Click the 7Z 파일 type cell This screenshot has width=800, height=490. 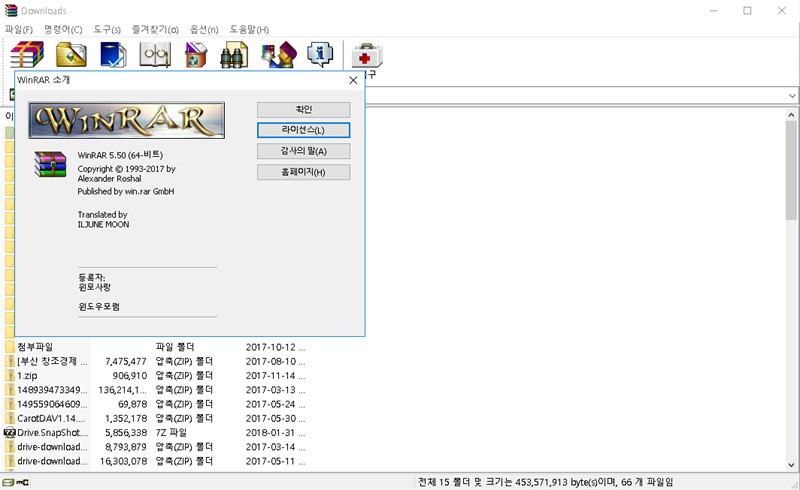[171, 433]
